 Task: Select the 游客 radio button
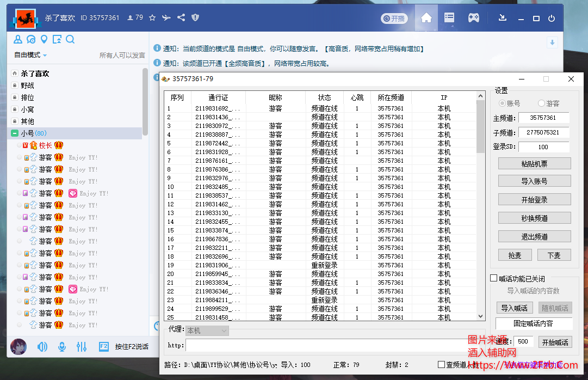click(542, 103)
